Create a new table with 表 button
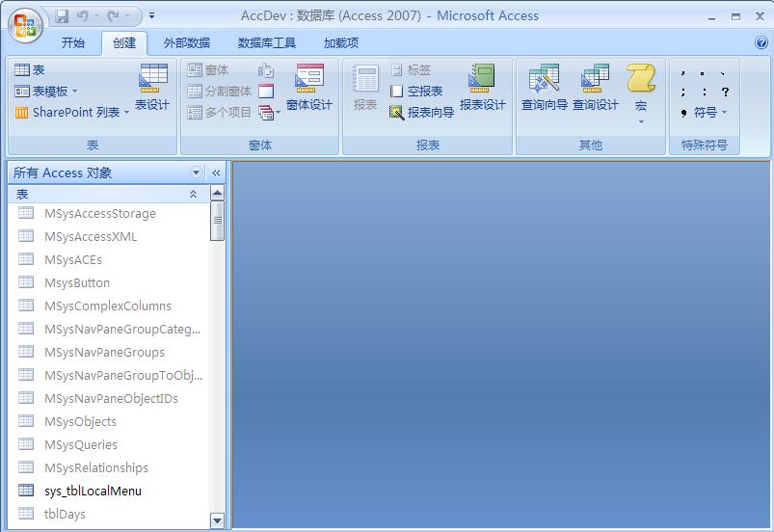The width and height of the screenshot is (774, 532). pyautogui.click(x=30, y=70)
